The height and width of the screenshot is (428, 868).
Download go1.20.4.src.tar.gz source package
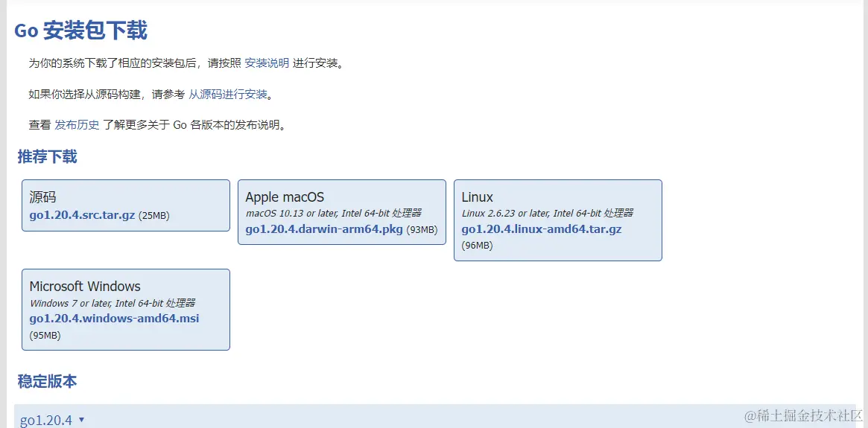(x=82, y=215)
